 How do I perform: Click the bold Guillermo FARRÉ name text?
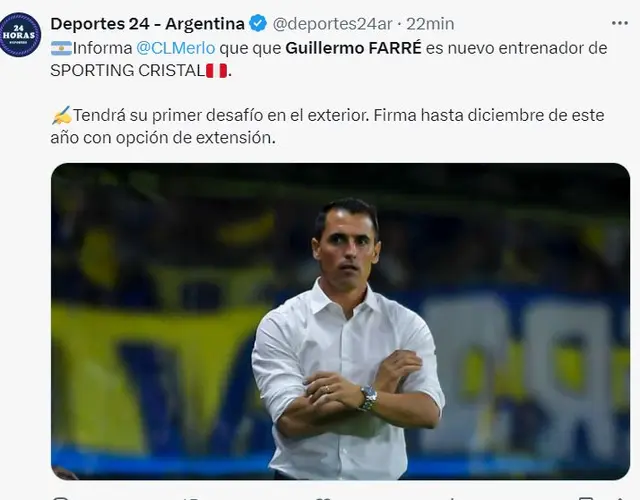[x=353, y=48]
